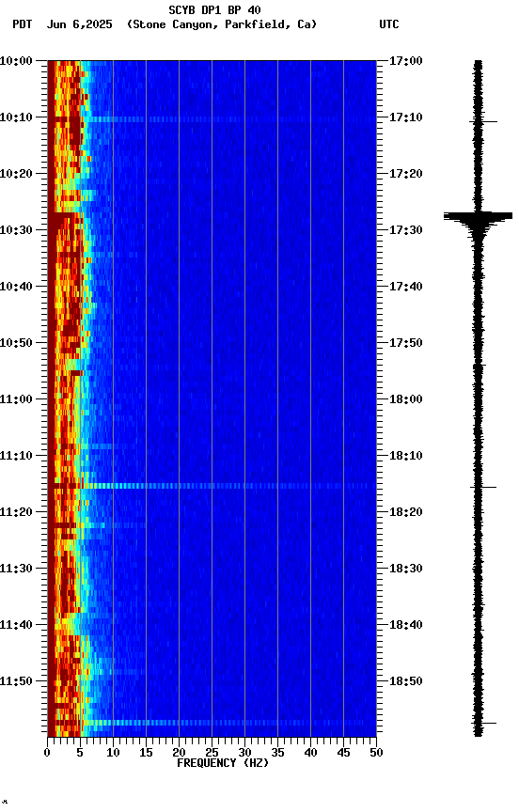The width and height of the screenshot is (519, 812).
Task: Click the '15' frequency axis label
Action: tap(146, 753)
